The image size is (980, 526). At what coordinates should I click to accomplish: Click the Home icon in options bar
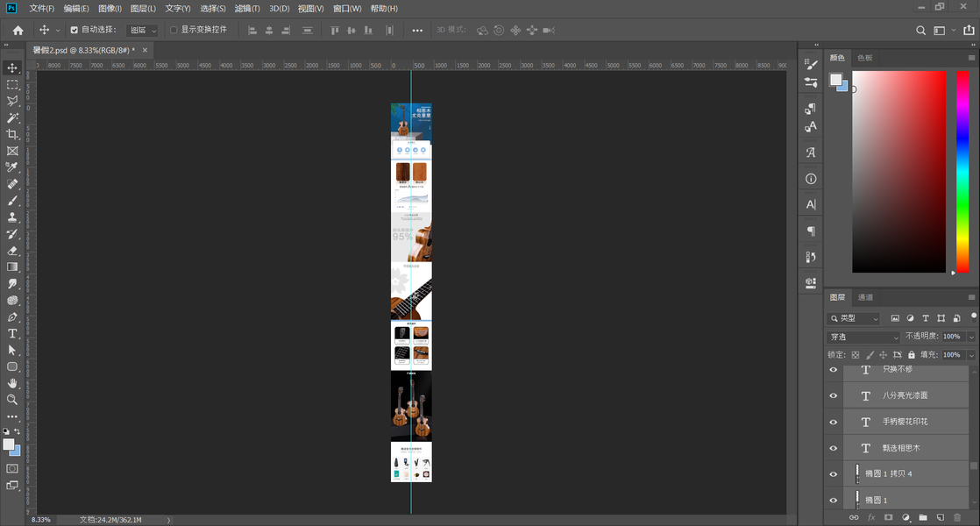tap(18, 30)
